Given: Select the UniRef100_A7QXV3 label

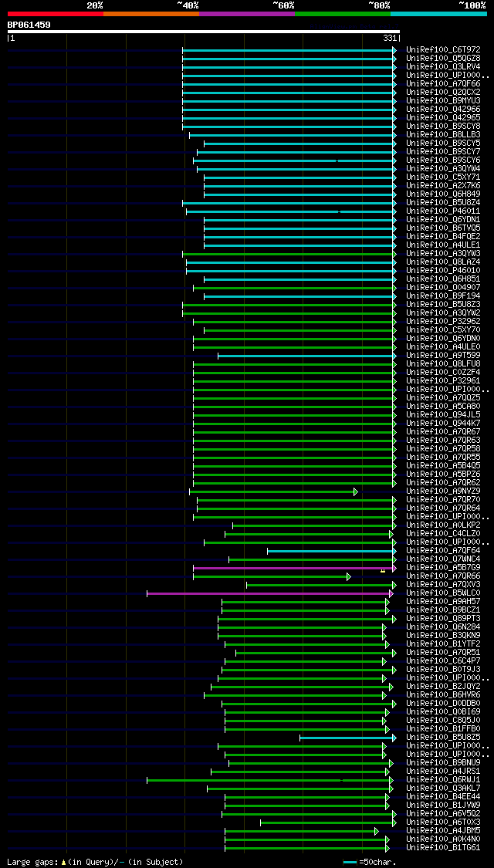Looking at the screenshot, I should tap(443, 585).
